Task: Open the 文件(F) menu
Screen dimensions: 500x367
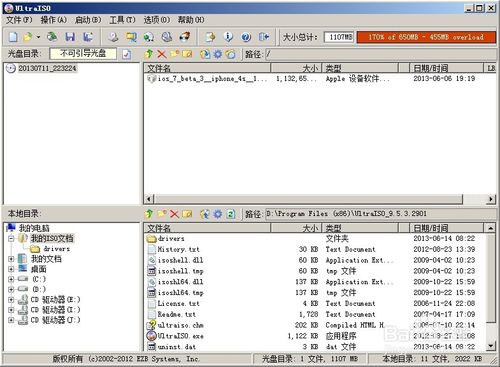Action: tap(19, 20)
